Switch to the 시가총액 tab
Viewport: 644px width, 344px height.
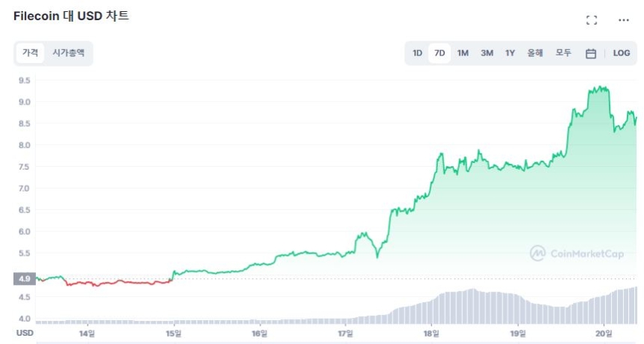pyautogui.click(x=68, y=53)
